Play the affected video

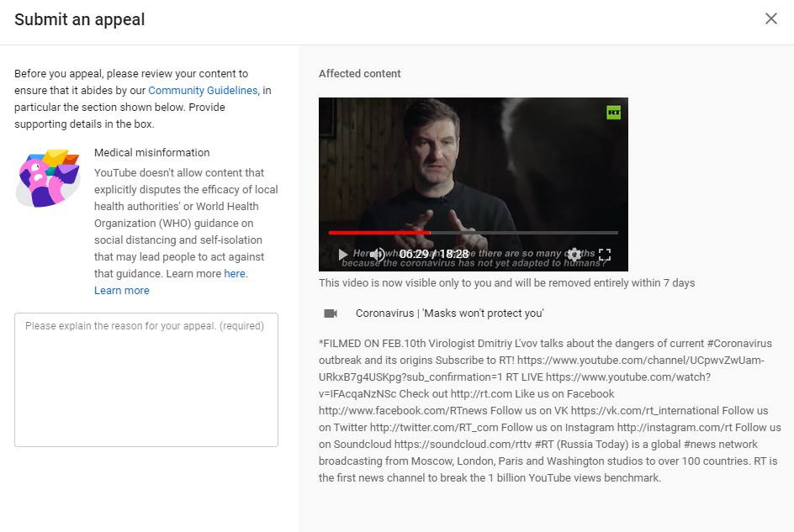click(x=343, y=254)
